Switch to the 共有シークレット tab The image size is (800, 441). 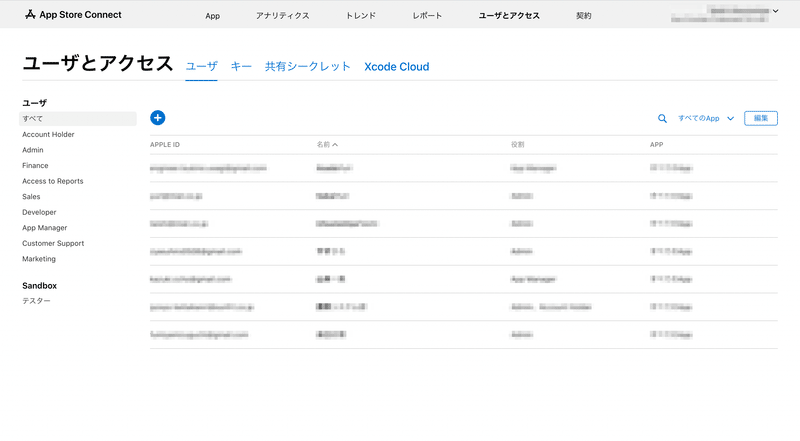(x=308, y=66)
